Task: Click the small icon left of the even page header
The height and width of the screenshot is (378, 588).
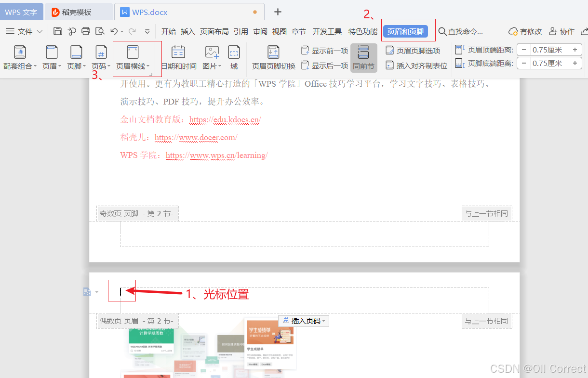Action: 87,292
